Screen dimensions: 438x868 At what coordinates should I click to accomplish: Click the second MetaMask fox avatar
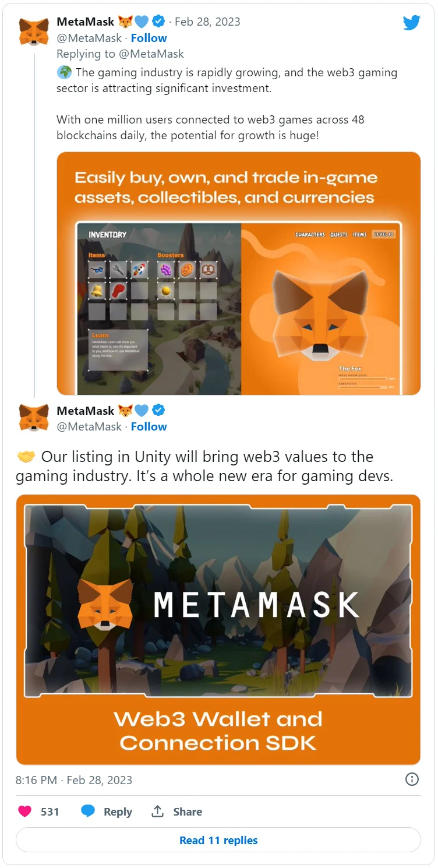point(34,418)
